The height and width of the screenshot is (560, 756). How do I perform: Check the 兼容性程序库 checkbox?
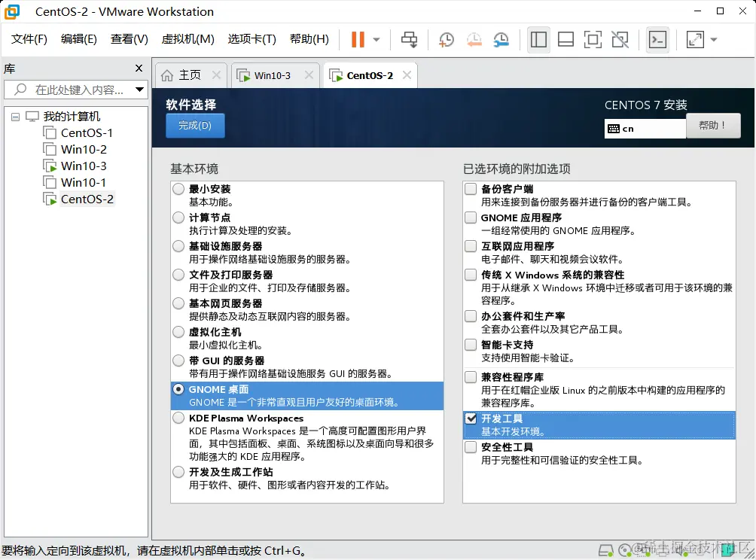point(471,377)
